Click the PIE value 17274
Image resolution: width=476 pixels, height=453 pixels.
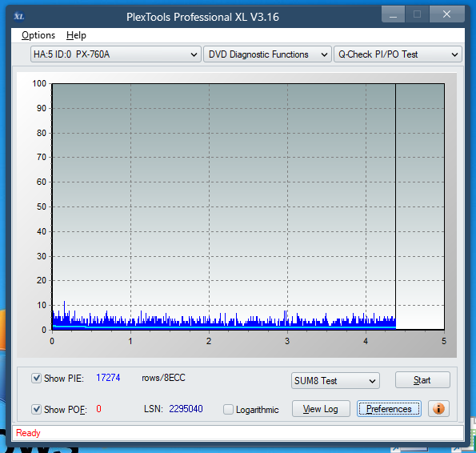pyautogui.click(x=108, y=378)
